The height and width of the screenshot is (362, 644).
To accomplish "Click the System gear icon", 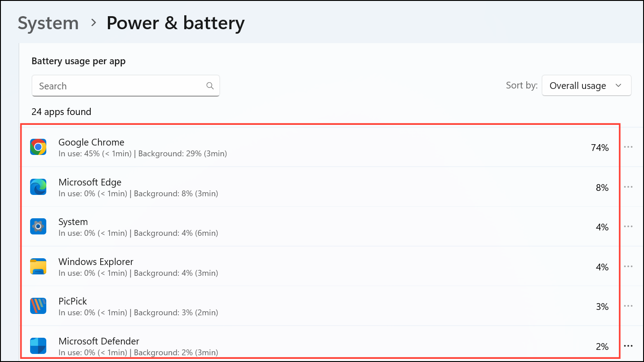I will (x=38, y=226).
